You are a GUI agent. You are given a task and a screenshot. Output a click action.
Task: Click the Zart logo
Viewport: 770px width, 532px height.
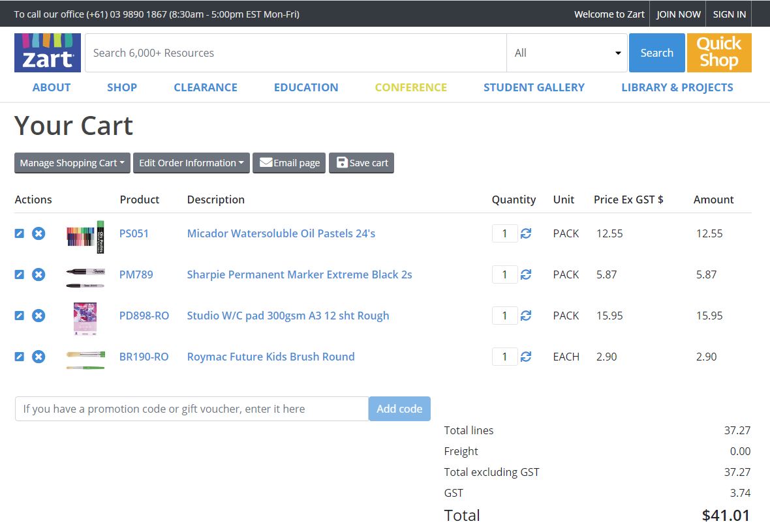point(48,53)
